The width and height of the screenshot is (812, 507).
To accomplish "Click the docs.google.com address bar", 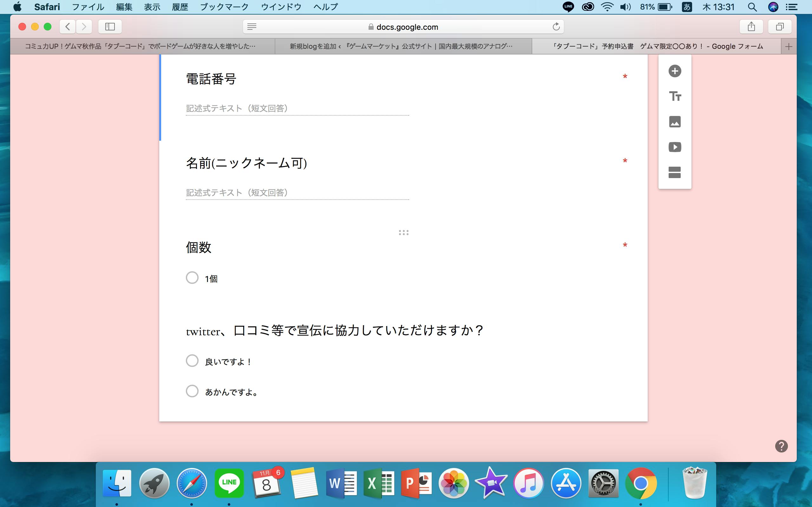I will [x=407, y=27].
